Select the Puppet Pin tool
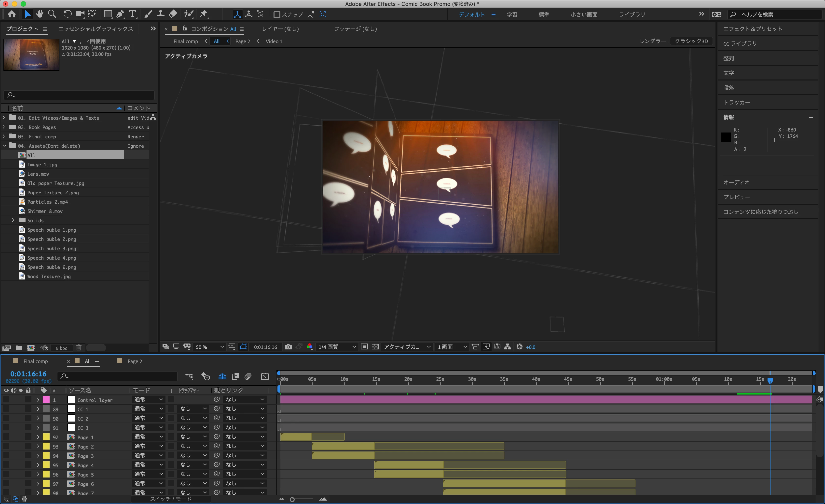 point(203,14)
